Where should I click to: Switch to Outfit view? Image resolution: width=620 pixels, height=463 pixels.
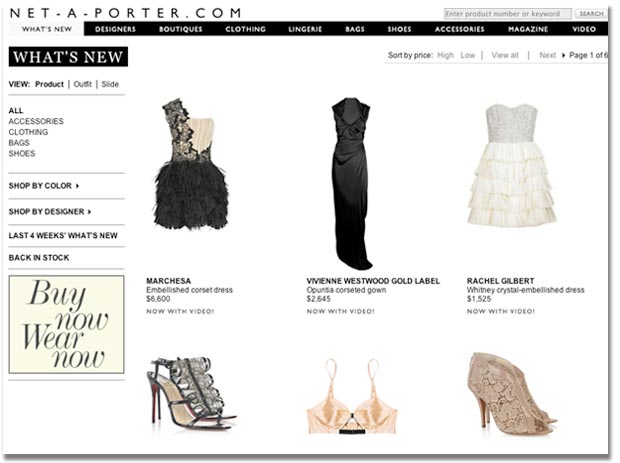point(82,84)
